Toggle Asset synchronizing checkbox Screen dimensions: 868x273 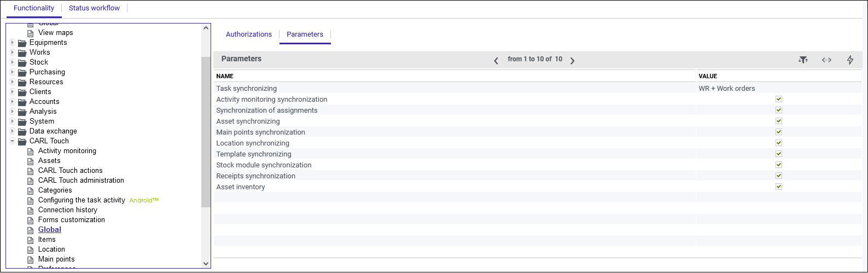coord(779,121)
